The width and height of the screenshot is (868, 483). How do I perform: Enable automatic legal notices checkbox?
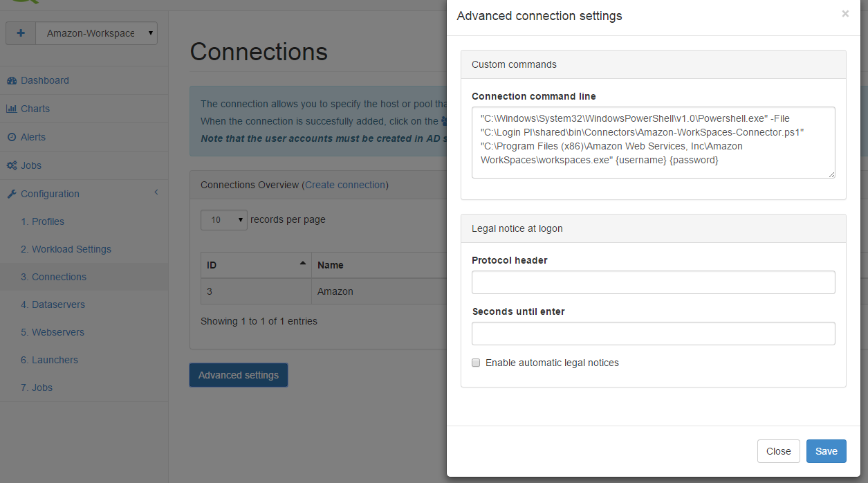(x=476, y=363)
